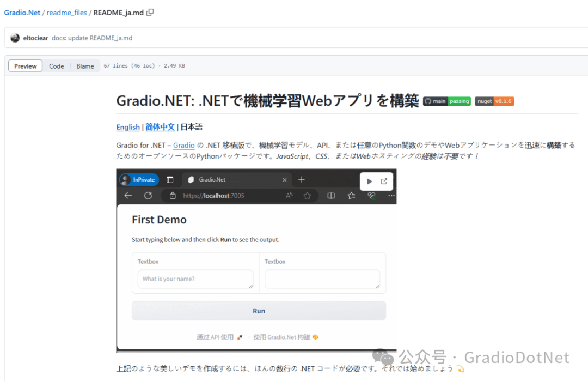Open the English version link
588x381 pixels.
pyautogui.click(x=127, y=127)
